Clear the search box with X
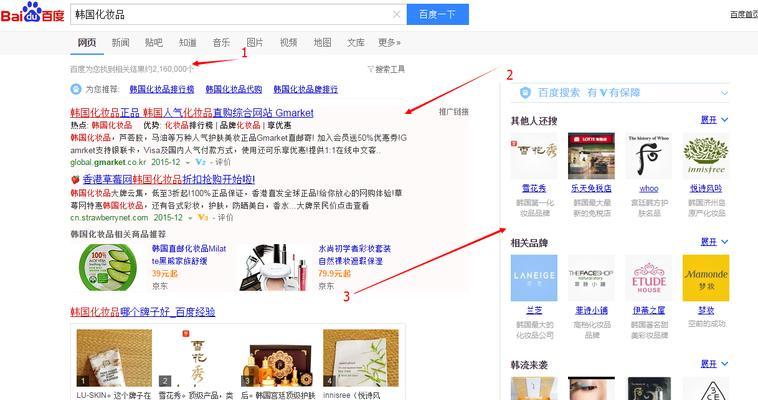Screen dimensions: 758x400 396,15
